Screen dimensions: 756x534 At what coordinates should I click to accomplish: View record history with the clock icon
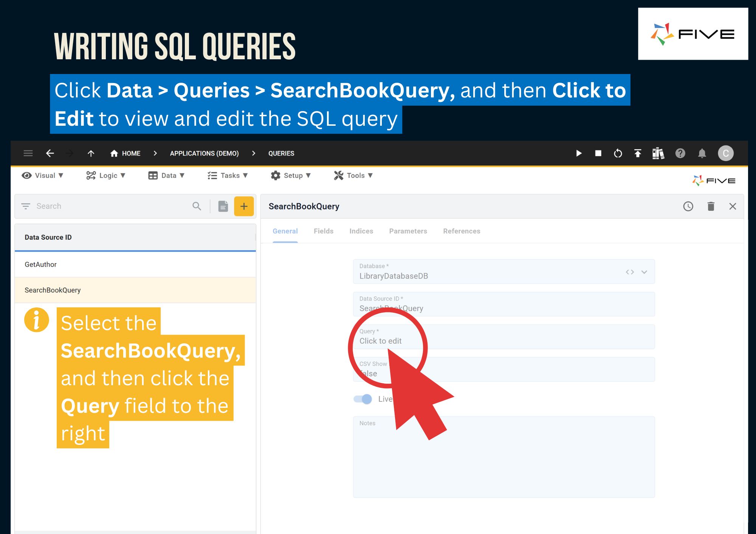(x=688, y=206)
